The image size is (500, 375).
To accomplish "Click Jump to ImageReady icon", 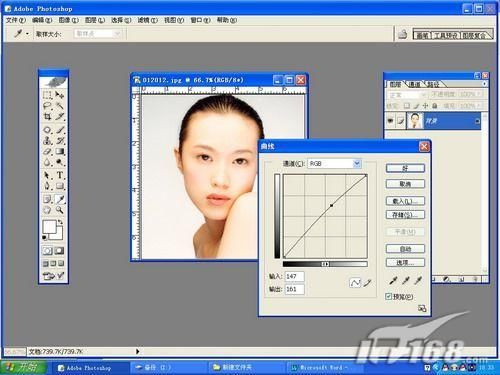I will click(x=53, y=276).
